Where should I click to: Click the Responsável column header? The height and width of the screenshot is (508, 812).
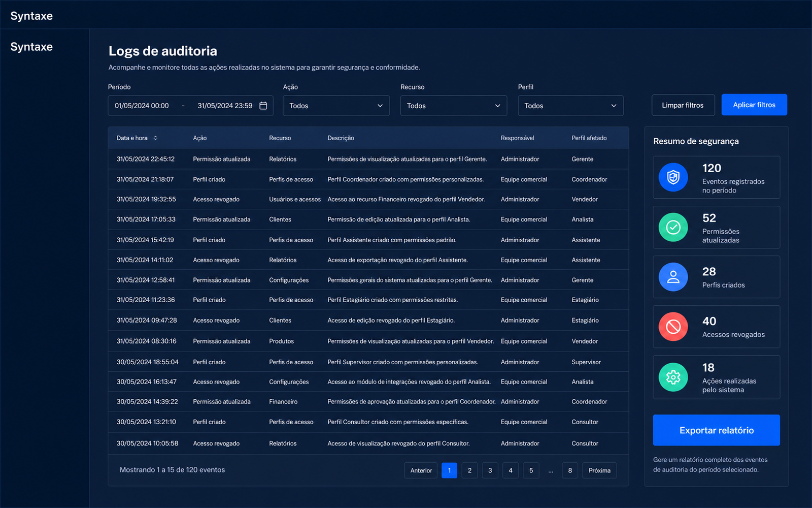point(517,138)
